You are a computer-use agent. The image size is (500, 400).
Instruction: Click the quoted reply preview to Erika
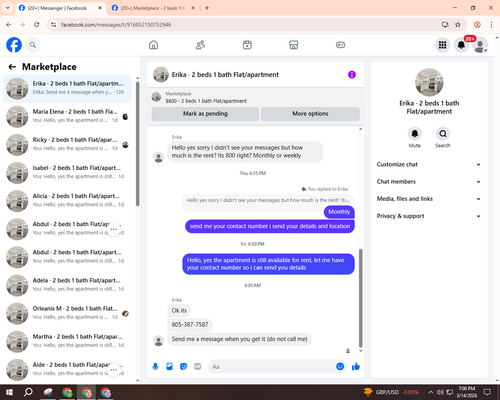[x=268, y=200]
